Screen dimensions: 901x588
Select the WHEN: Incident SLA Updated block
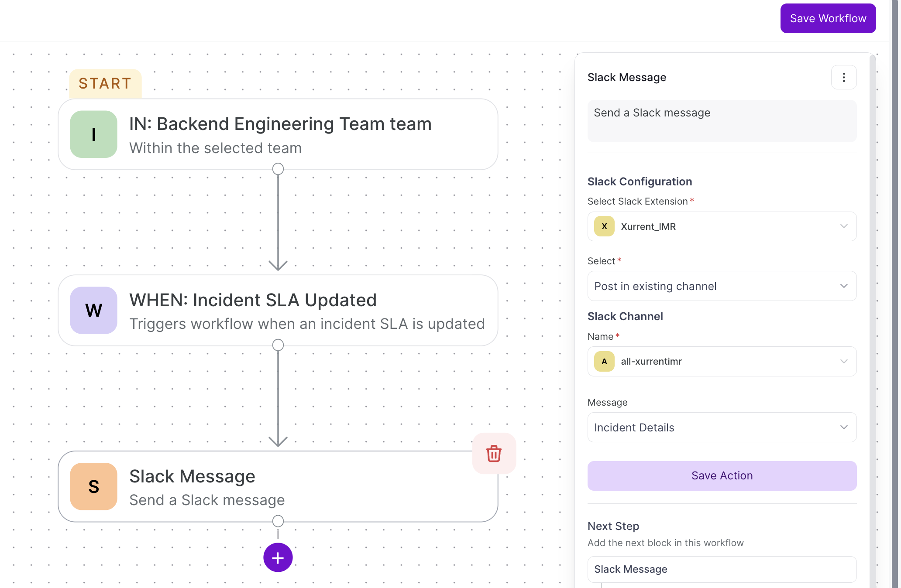click(x=278, y=310)
